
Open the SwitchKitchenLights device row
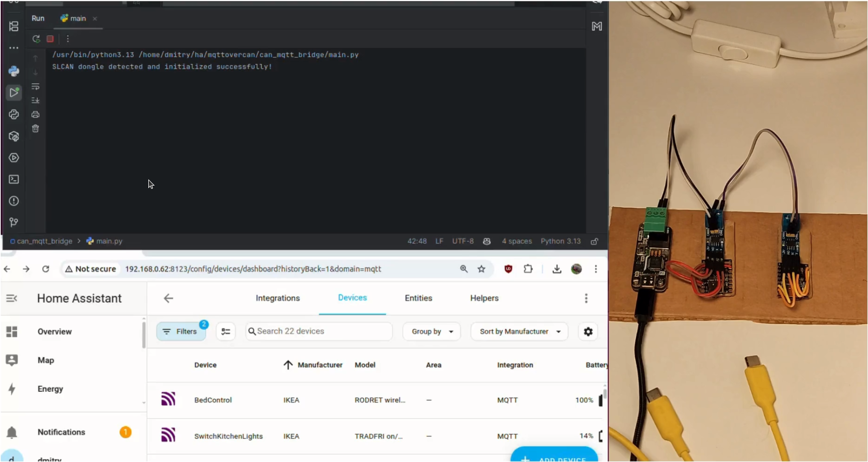[x=376, y=436]
